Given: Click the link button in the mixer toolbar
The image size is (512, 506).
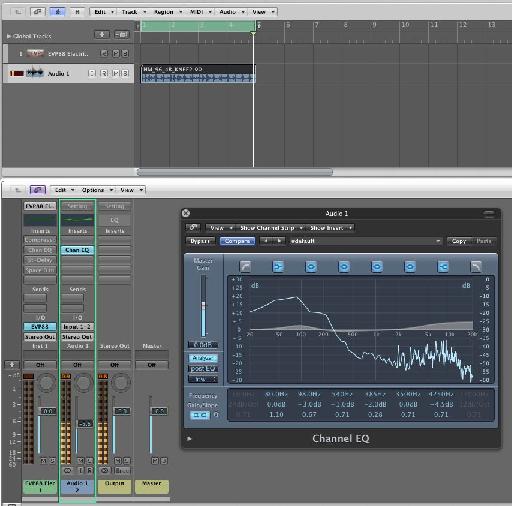Looking at the screenshot, I should [38, 190].
